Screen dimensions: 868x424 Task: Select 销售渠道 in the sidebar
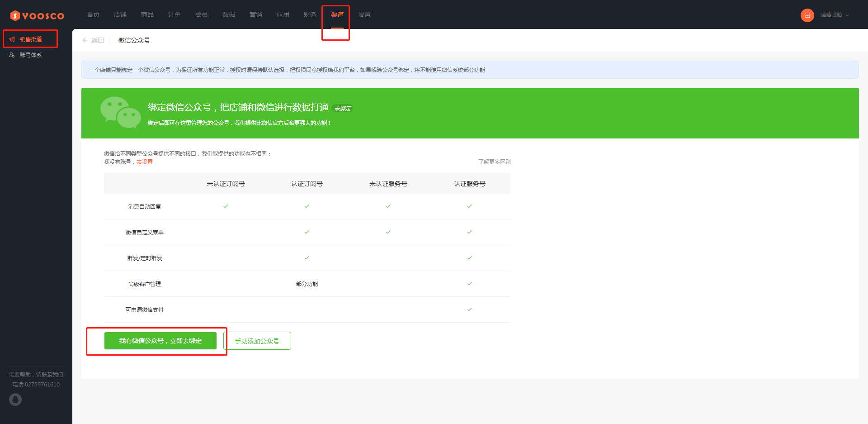tap(31, 39)
